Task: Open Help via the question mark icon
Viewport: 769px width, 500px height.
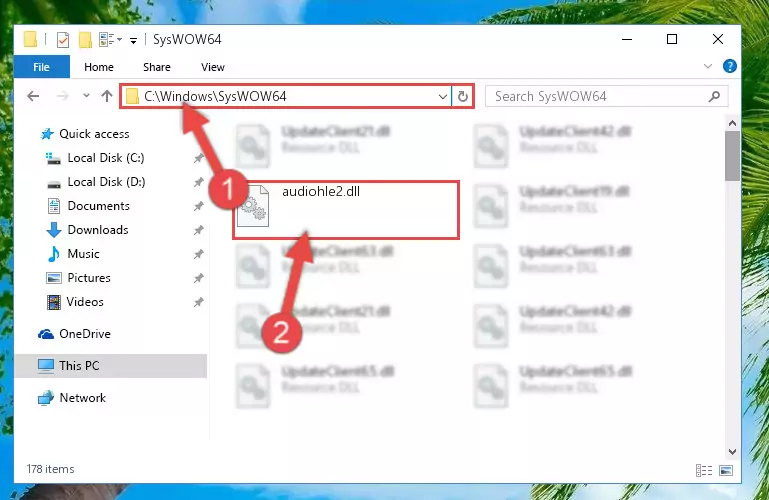Action: click(729, 66)
